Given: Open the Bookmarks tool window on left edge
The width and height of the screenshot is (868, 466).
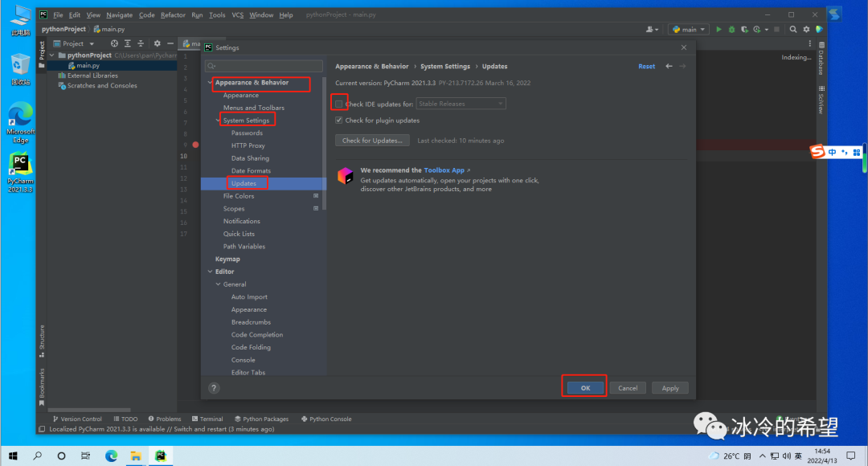Looking at the screenshot, I should pyautogui.click(x=42, y=386).
